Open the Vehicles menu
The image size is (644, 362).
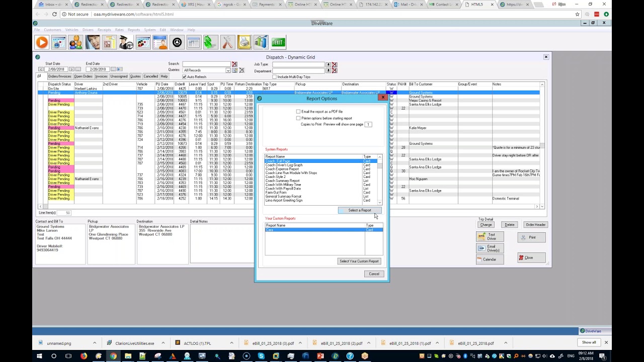[72, 30]
